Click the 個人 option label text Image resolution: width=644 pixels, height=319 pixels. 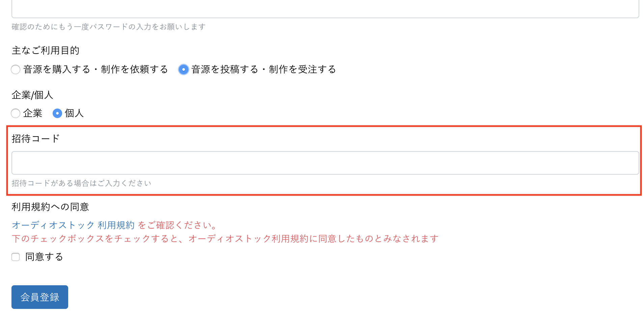(x=74, y=113)
